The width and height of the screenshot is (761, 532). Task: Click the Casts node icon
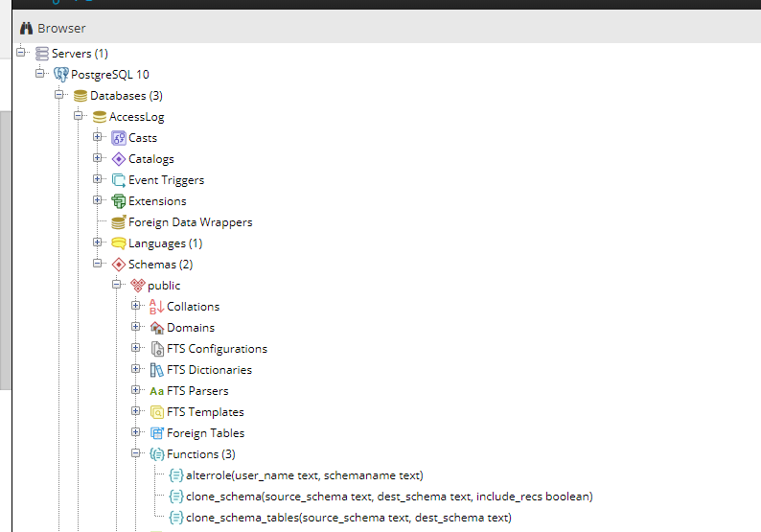tap(119, 138)
